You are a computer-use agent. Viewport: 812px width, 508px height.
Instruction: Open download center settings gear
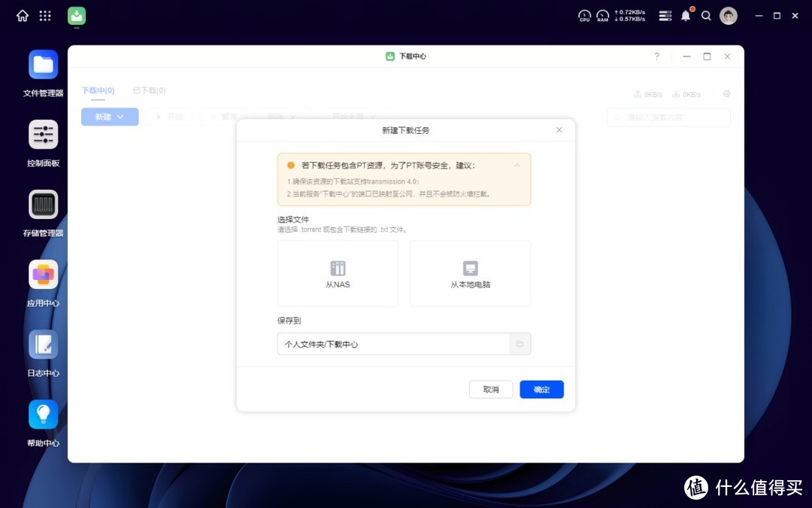(x=726, y=93)
